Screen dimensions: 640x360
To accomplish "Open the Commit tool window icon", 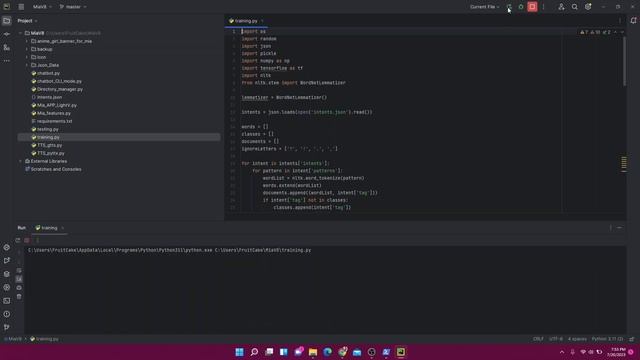I will (7, 34).
